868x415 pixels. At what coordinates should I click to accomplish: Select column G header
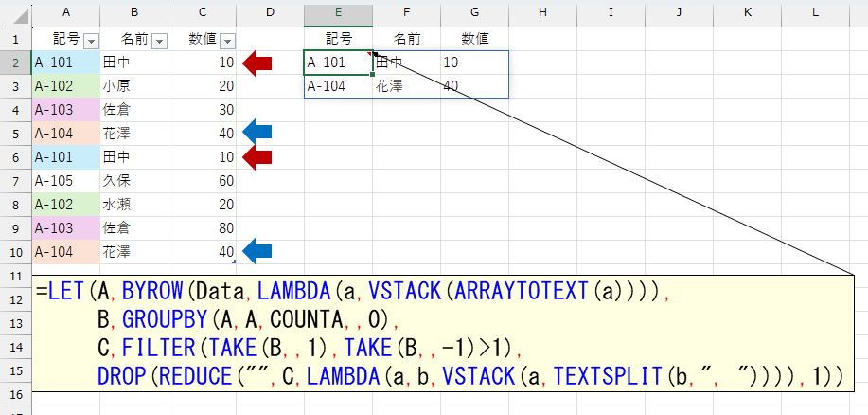pos(474,15)
